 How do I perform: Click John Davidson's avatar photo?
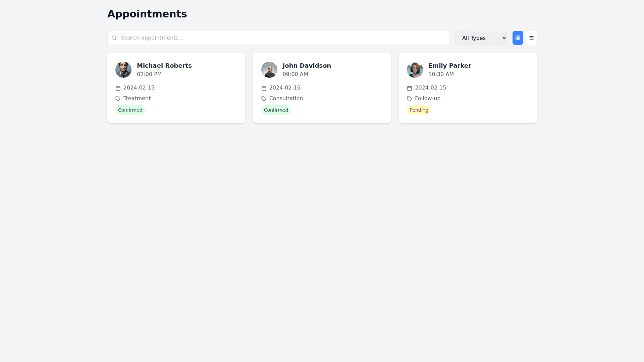(x=269, y=70)
